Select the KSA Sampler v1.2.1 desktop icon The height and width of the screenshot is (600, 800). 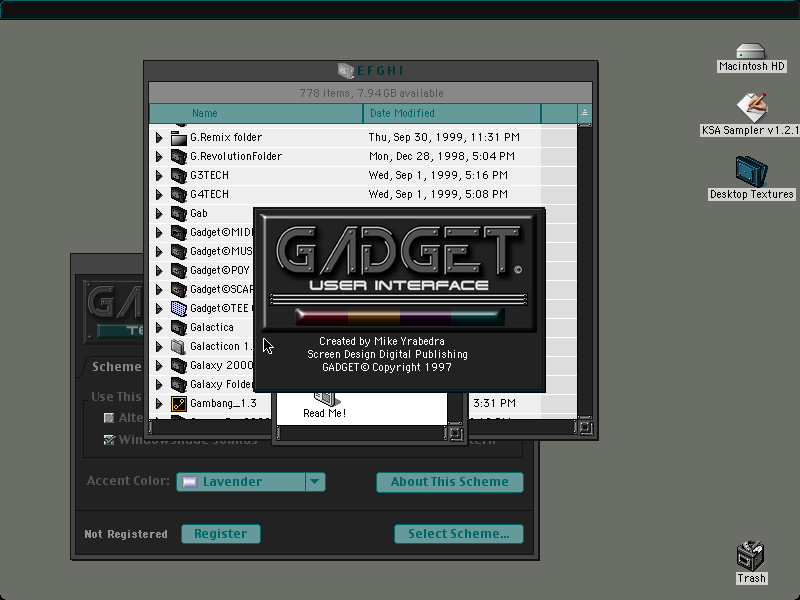pyautogui.click(x=752, y=107)
